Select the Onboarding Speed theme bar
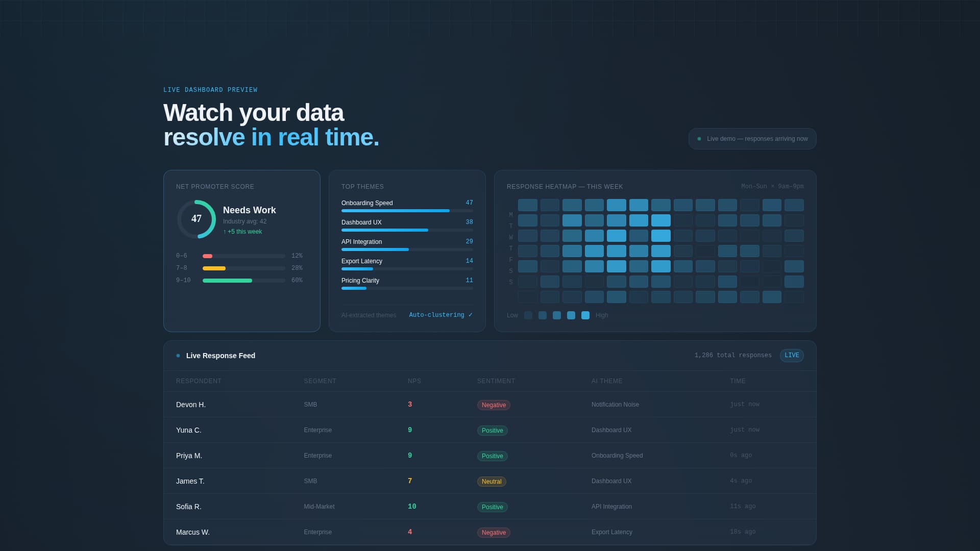Image resolution: width=980 pixels, height=551 pixels. tap(407, 211)
